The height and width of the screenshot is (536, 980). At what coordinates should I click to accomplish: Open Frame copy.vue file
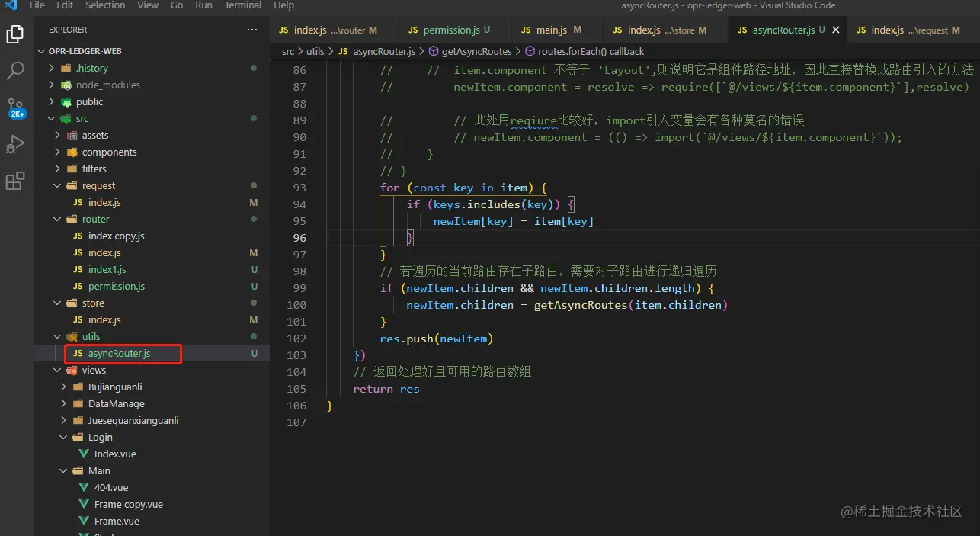point(128,504)
